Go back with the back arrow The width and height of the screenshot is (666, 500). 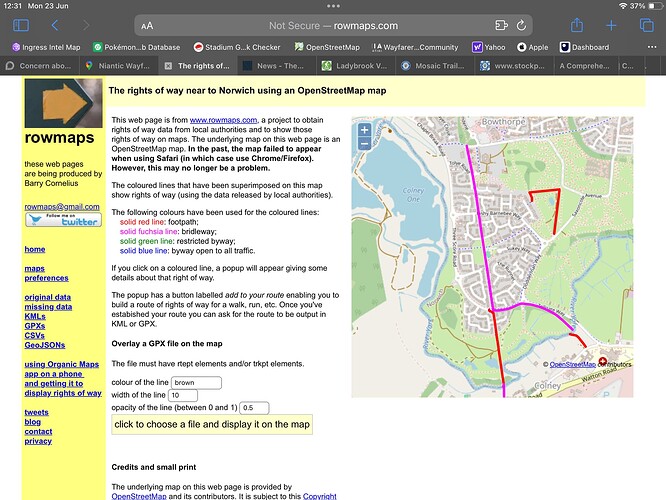click(x=55, y=25)
